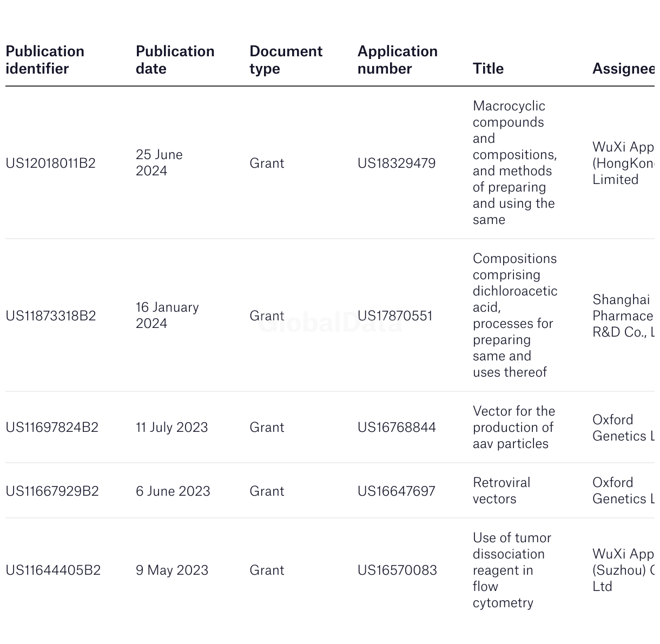Image resolution: width=660 pixels, height=644 pixels.
Task: Click the tumor dissociation reagent title
Action: tap(512, 570)
